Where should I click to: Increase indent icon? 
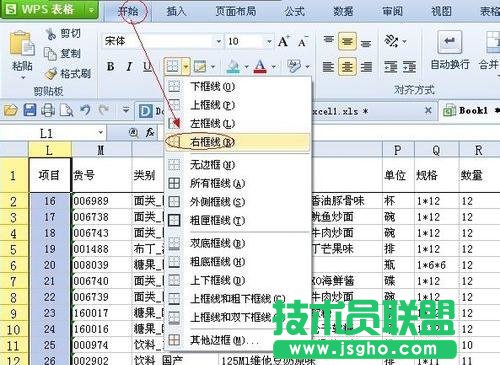pos(409,67)
